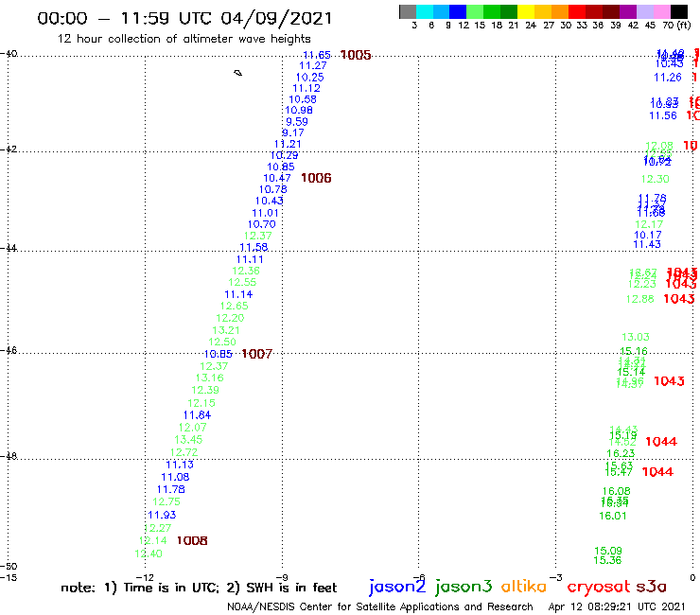This screenshot has width=700, height=615.
Task: Click the -3 longitude axis label
Action: click(555, 577)
